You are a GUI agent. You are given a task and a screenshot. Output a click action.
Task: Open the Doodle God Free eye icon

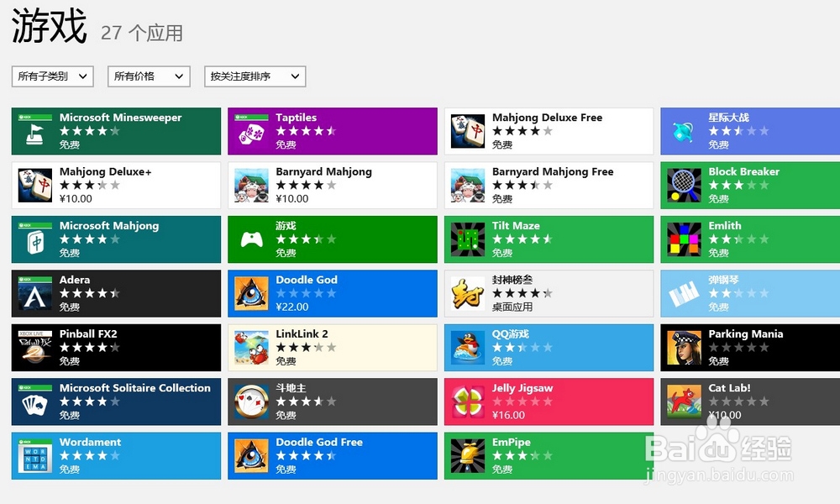[x=251, y=455]
